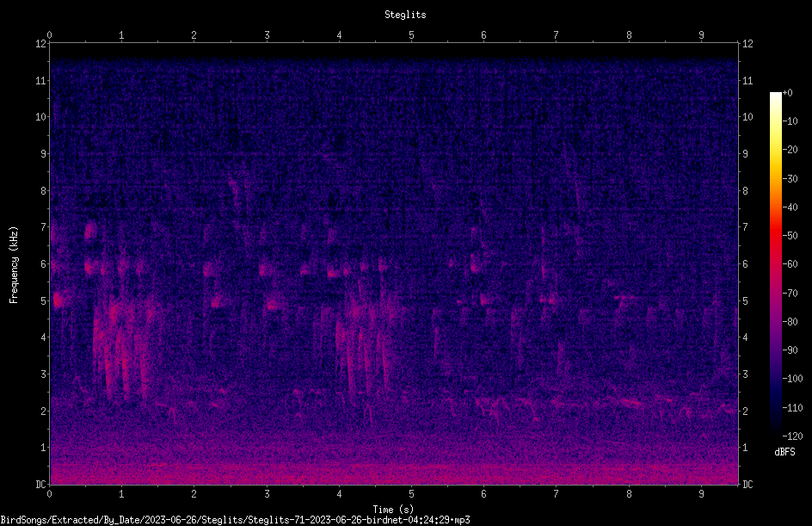Image resolution: width=812 pixels, height=526 pixels.
Task: Click the "0" tick on the bottom time axis
Action: pos(49,494)
